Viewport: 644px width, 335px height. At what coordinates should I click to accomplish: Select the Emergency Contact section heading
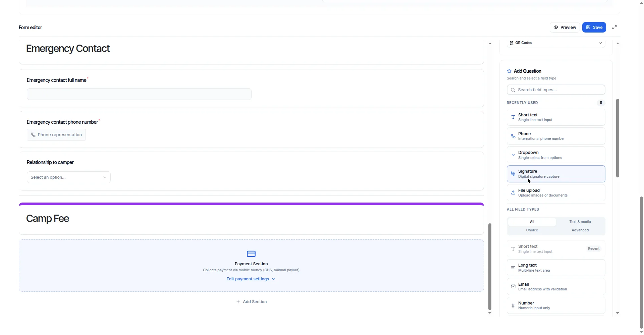pos(68,49)
